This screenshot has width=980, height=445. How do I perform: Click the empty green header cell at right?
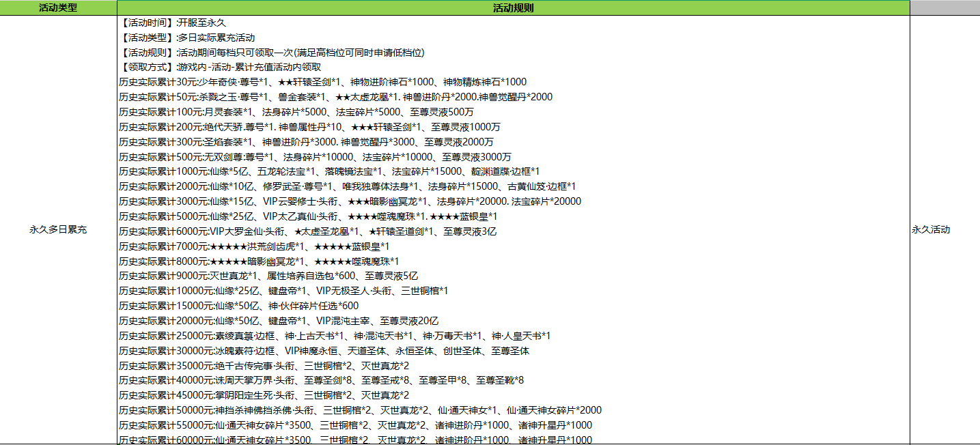click(x=944, y=8)
